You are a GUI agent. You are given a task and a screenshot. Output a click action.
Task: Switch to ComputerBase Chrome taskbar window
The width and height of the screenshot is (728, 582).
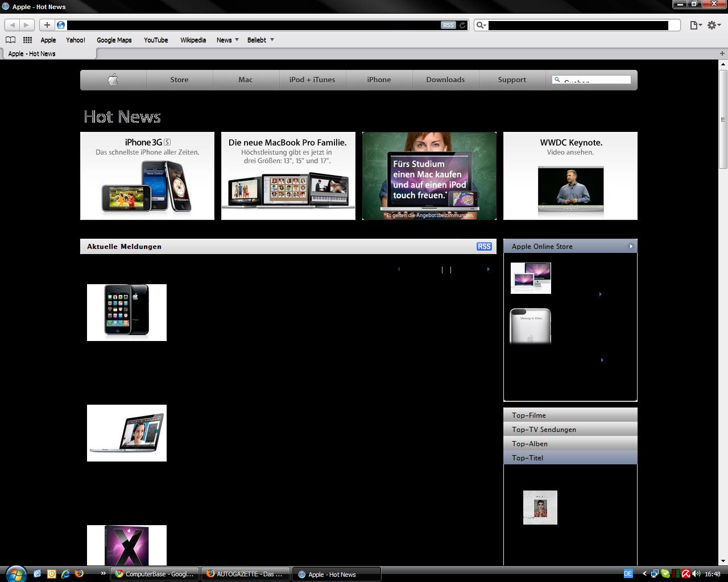click(x=155, y=574)
